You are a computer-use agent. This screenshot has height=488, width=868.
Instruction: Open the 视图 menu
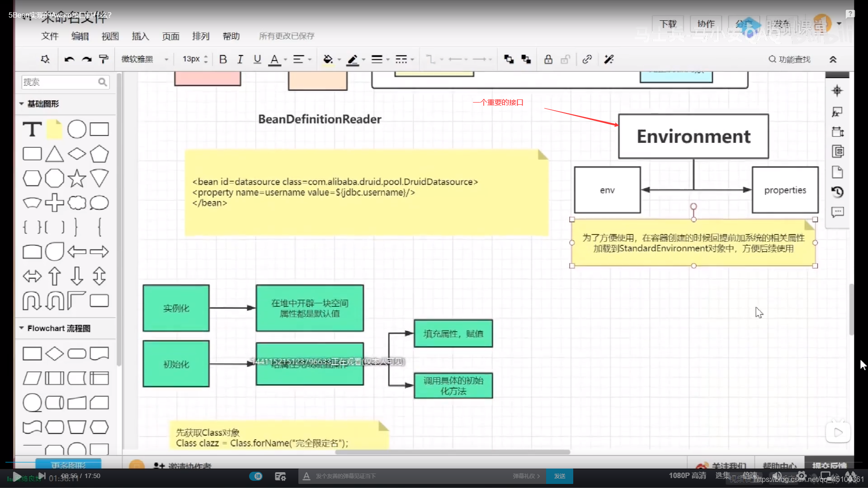pyautogui.click(x=110, y=36)
